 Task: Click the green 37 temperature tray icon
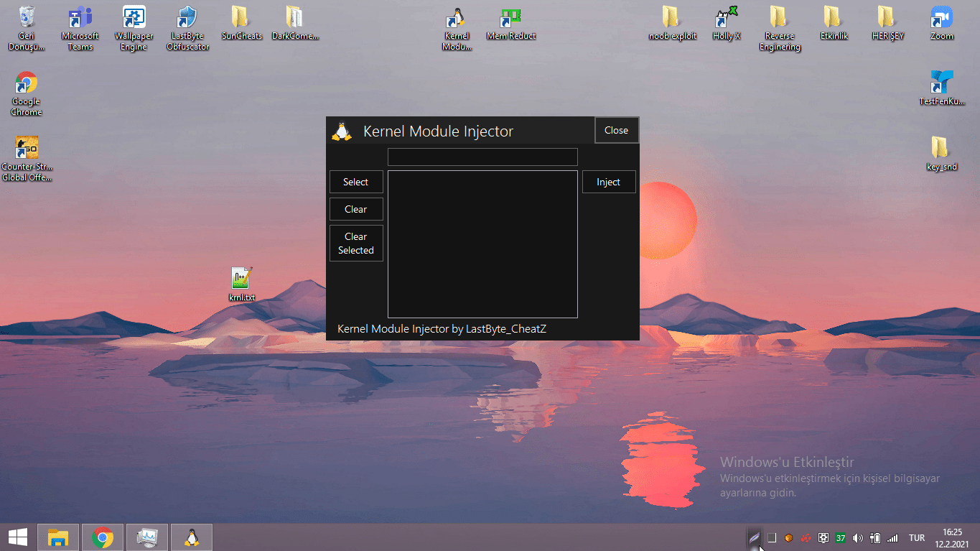(841, 537)
